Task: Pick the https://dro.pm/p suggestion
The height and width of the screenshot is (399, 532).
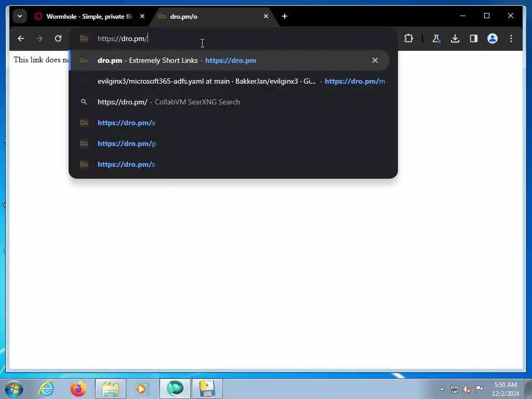Action: (233, 143)
